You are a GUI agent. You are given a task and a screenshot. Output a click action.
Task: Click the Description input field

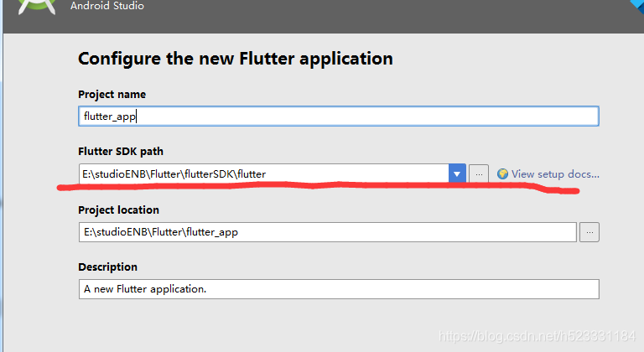(339, 289)
